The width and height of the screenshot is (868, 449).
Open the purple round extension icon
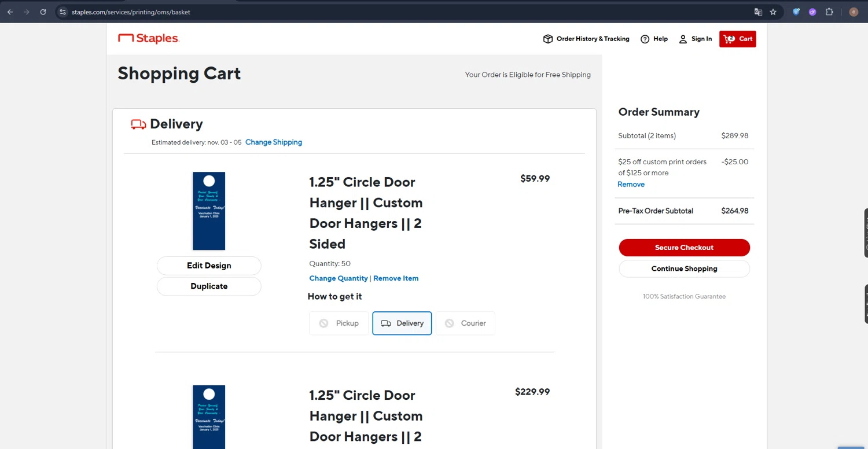(812, 12)
